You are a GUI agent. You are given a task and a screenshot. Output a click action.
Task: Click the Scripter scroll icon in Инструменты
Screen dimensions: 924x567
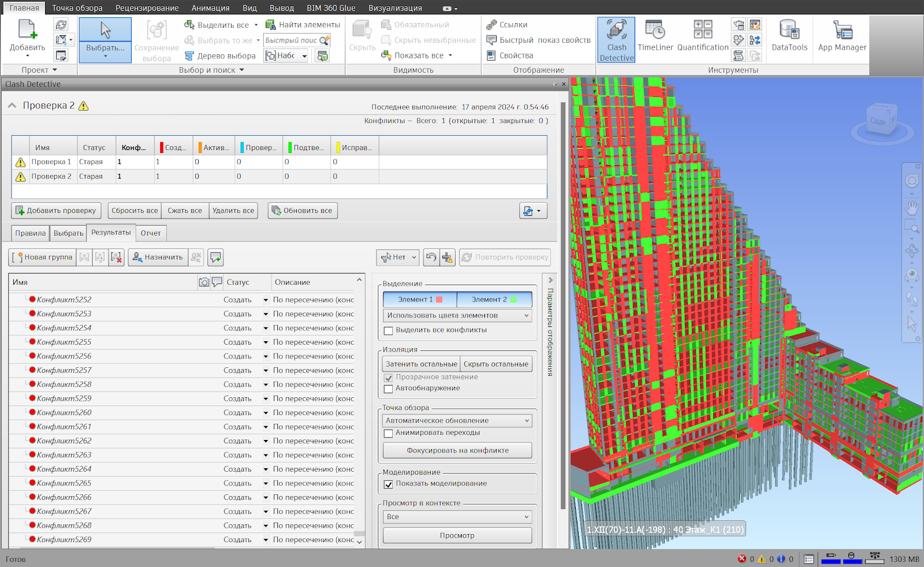[x=739, y=55]
